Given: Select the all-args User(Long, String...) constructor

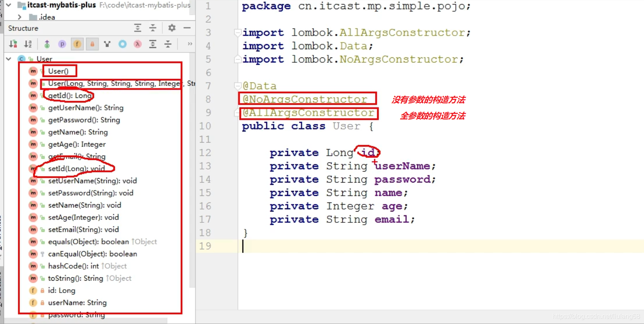Looking at the screenshot, I should point(121,83).
